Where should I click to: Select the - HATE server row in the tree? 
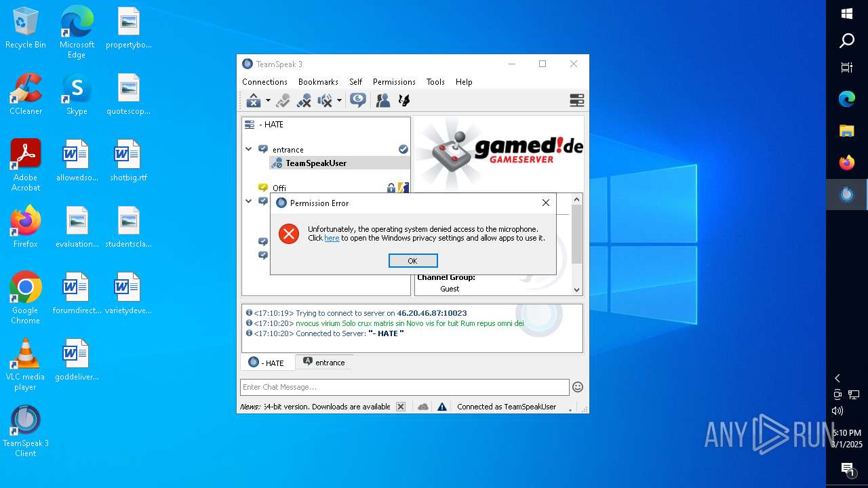pos(326,125)
